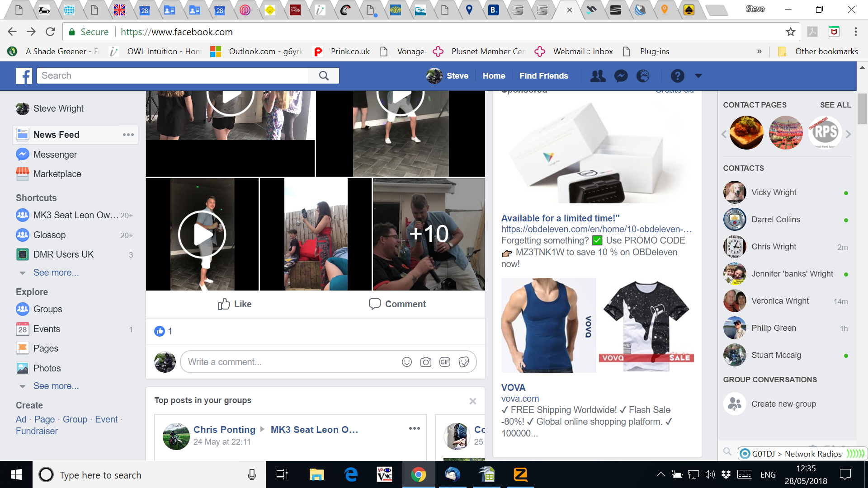Open the Messenger icon in the top bar
868x488 pixels.
pyautogui.click(x=621, y=76)
